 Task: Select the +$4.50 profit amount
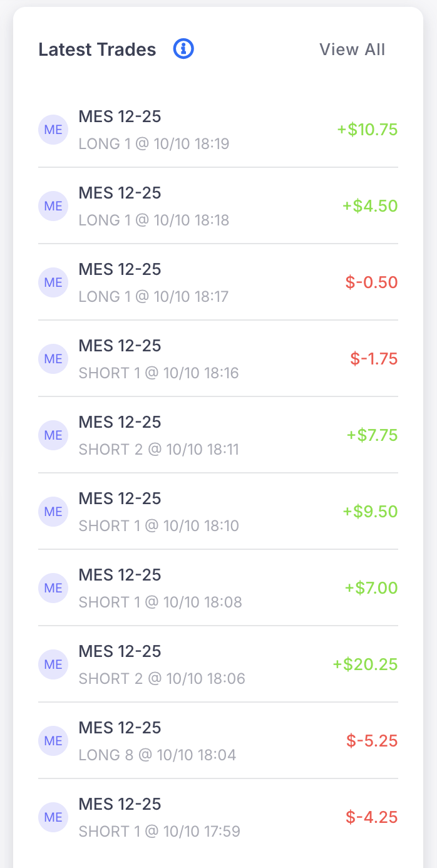[x=369, y=206]
